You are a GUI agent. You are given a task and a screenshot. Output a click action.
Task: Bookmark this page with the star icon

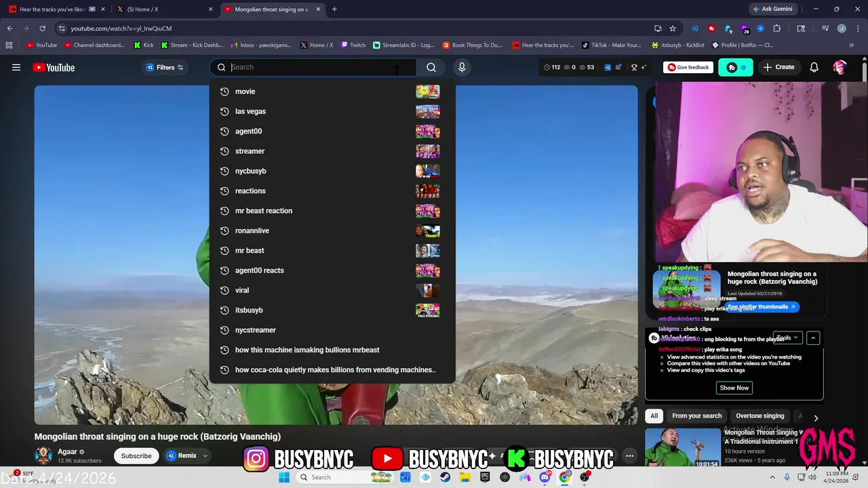673,28
